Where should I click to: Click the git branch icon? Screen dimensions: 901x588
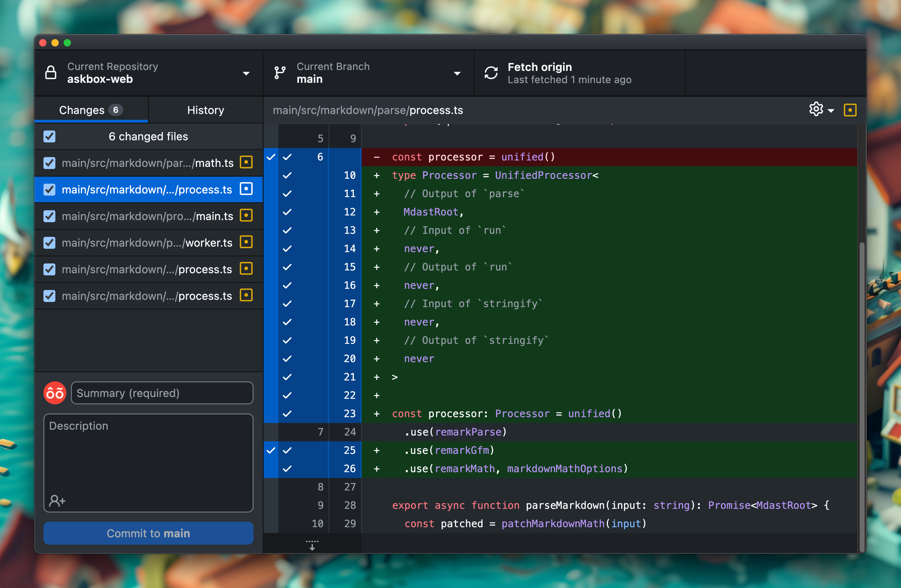coord(280,73)
